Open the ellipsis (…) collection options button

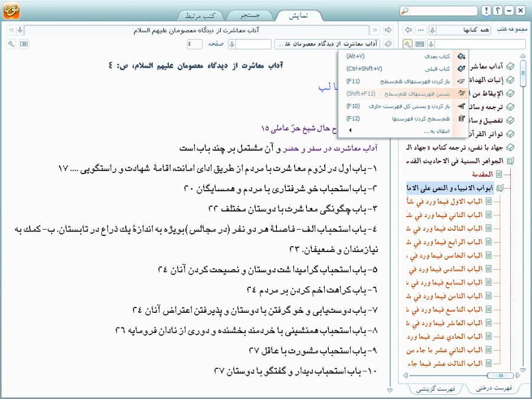click(421, 30)
